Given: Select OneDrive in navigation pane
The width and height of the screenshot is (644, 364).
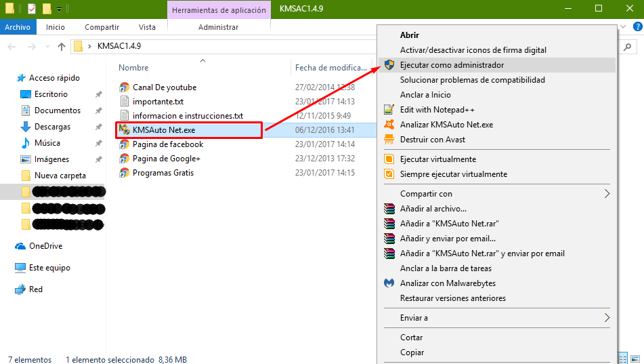Looking at the screenshot, I should (45, 246).
